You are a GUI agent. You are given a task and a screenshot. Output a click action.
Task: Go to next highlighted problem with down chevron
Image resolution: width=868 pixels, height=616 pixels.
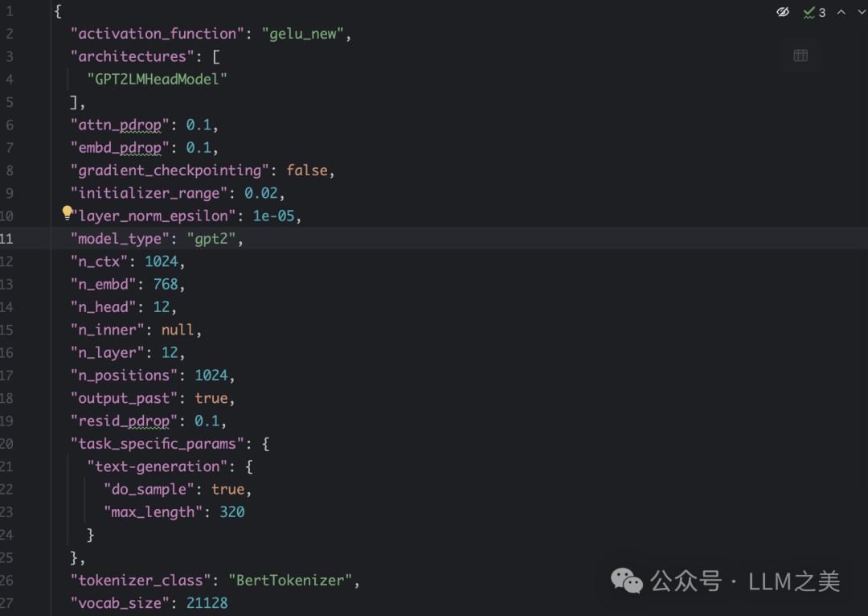(x=861, y=12)
